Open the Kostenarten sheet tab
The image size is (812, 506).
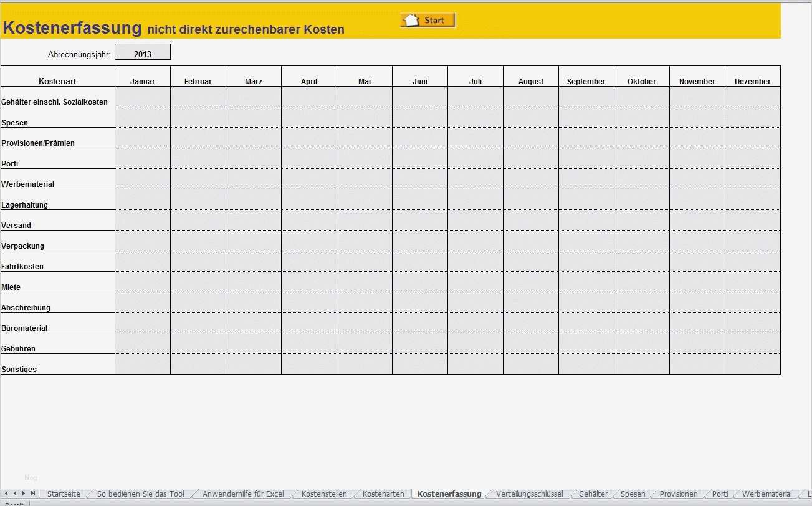click(x=382, y=493)
